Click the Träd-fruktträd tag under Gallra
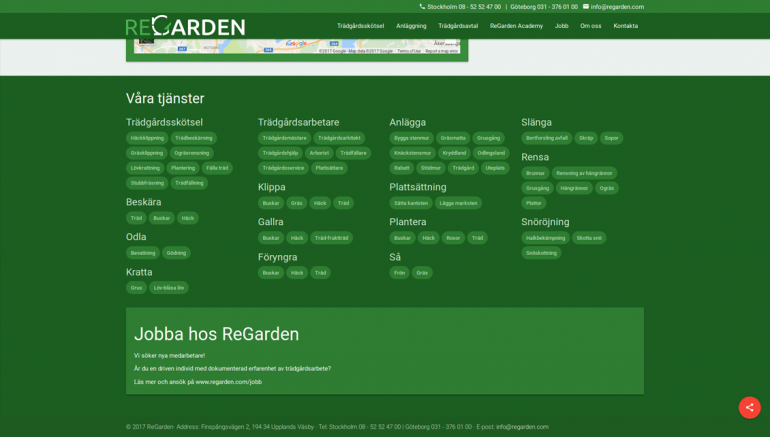 pyautogui.click(x=331, y=238)
